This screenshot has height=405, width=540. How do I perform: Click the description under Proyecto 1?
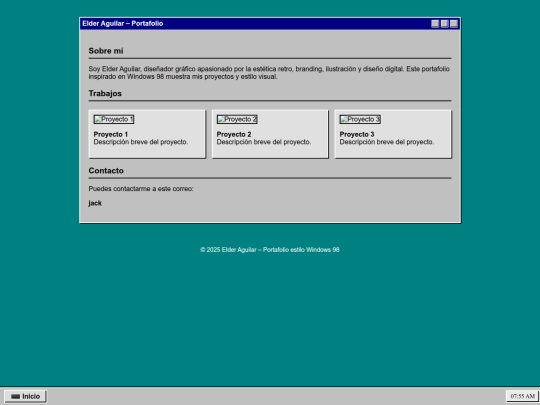[141, 142]
